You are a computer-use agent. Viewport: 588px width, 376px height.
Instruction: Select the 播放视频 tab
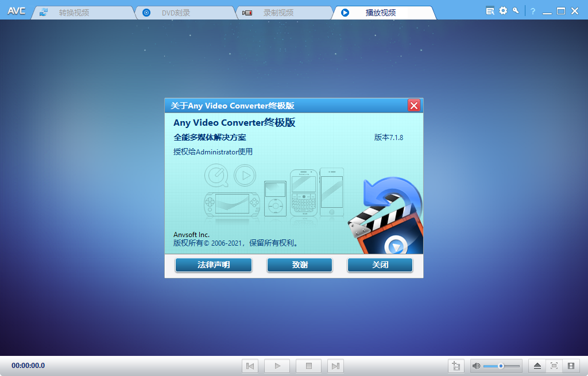[384, 13]
